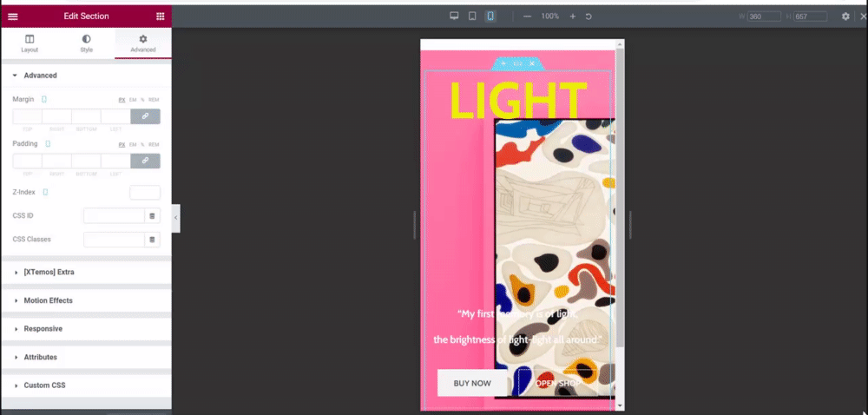Click the Z-Index input field

click(145, 193)
